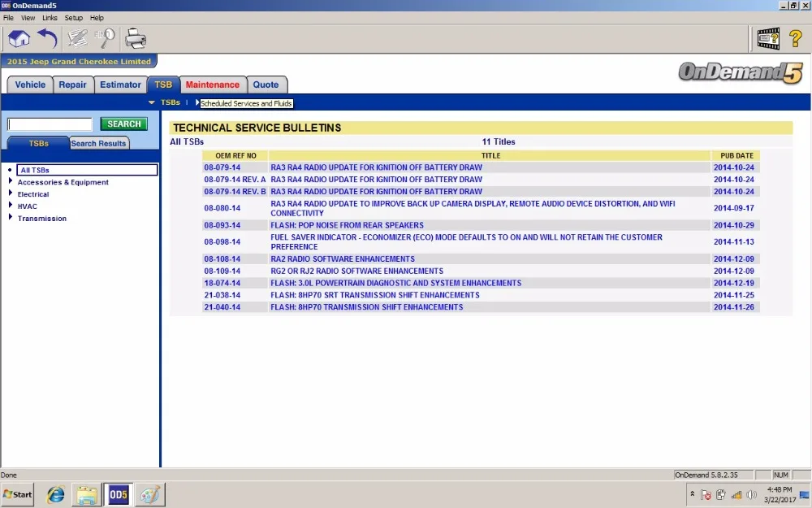Click the OEM REF NO column header

[235, 155]
